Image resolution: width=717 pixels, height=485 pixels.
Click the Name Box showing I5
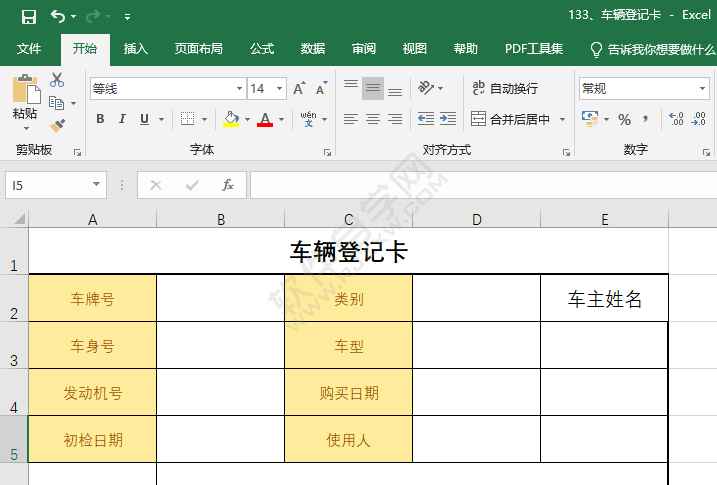[x=56, y=185]
